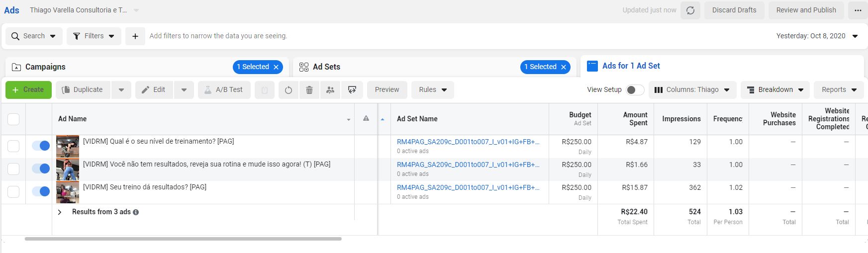Click Review and Publish button

(806, 10)
